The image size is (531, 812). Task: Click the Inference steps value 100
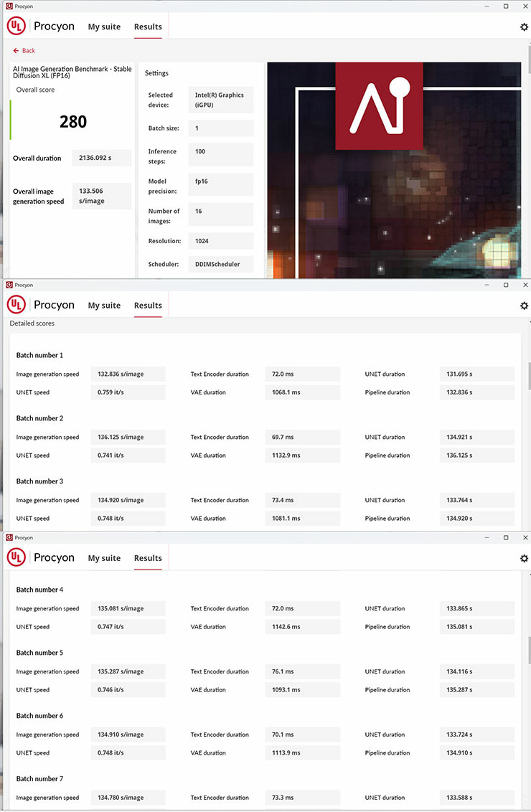[x=221, y=155]
